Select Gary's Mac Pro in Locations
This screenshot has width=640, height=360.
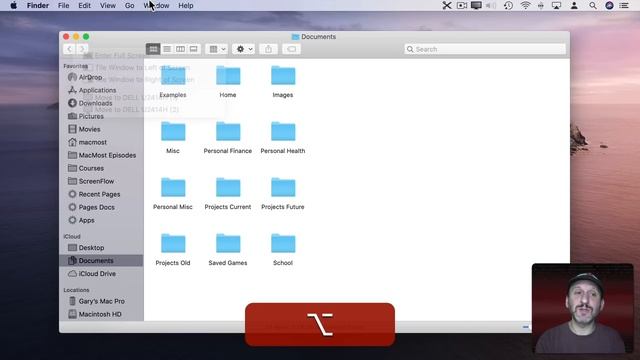coord(101,301)
